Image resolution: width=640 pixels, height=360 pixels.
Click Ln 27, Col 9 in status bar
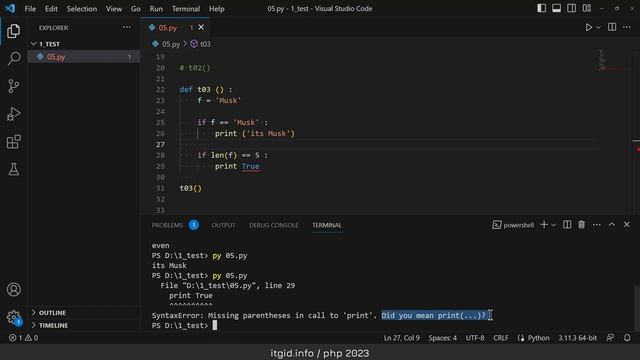(x=401, y=338)
